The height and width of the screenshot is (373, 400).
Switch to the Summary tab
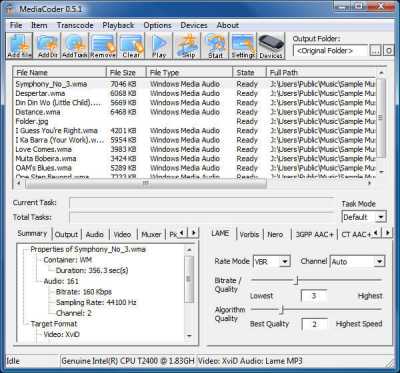(32, 233)
